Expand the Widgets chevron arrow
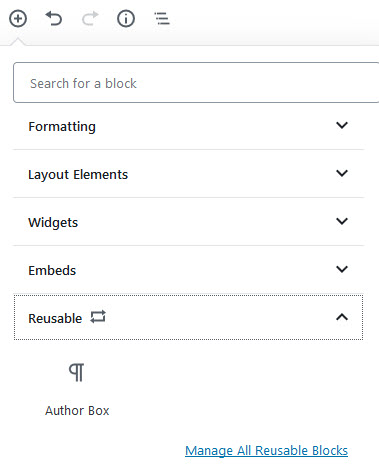 (342, 221)
